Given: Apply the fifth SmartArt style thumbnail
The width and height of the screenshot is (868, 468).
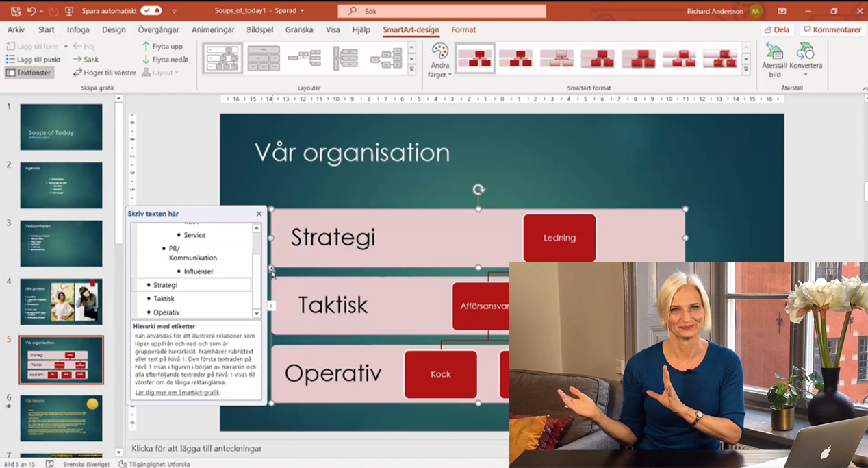Looking at the screenshot, I should [x=638, y=58].
